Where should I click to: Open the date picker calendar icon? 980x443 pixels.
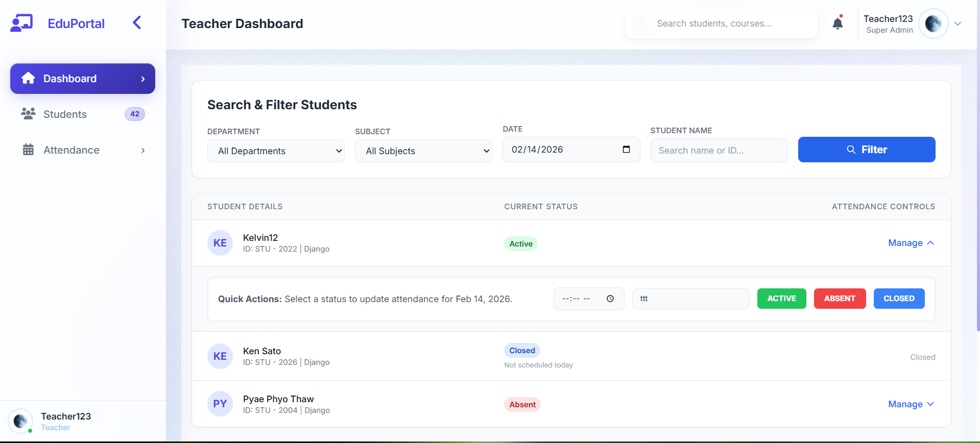(x=627, y=150)
